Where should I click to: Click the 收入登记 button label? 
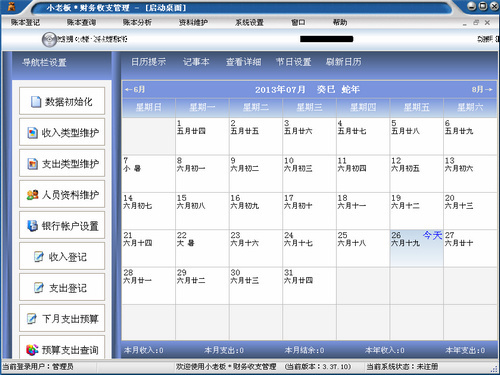(68, 257)
